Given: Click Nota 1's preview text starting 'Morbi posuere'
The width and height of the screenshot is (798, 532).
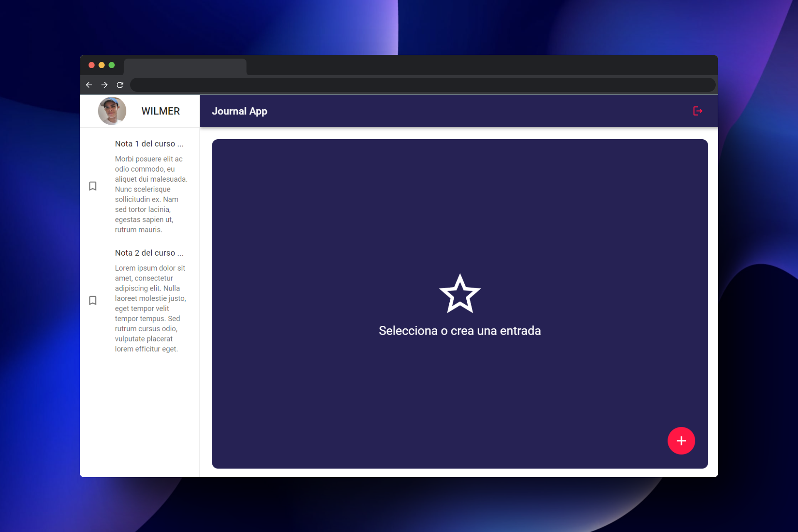Looking at the screenshot, I should tap(151, 194).
